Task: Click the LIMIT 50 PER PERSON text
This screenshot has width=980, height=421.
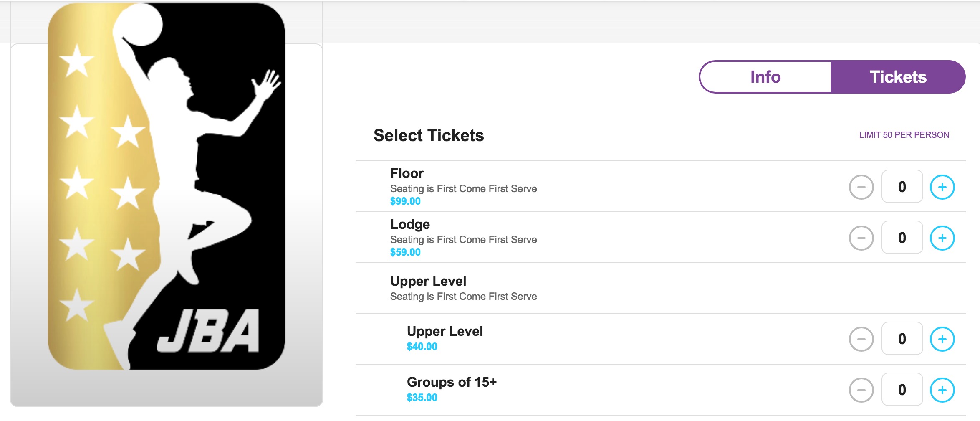Action: 904,135
